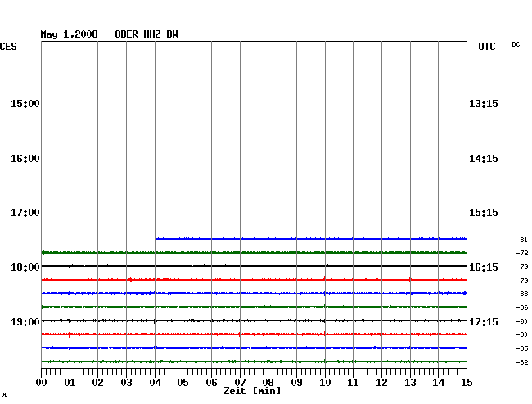This screenshot has height=404, width=532.
Task: Select the blue trace at DC -88
Action: 254,293
